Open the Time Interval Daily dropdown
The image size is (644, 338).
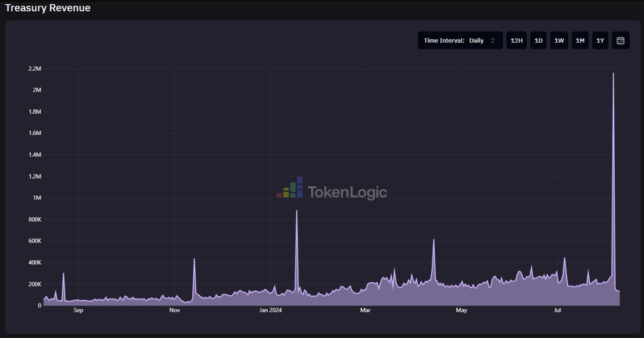460,40
